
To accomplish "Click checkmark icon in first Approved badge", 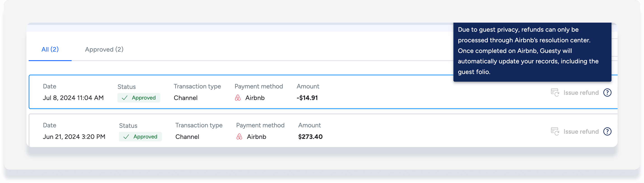I will (124, 98).
